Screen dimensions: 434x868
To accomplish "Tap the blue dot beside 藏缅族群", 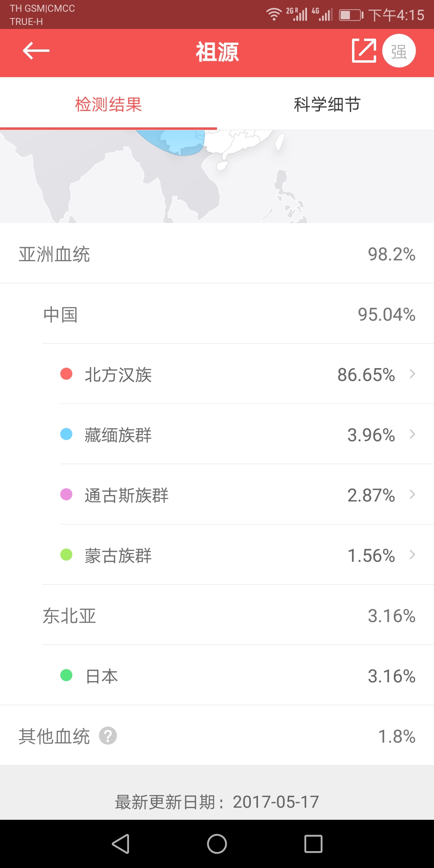I will tap(66, 434).
